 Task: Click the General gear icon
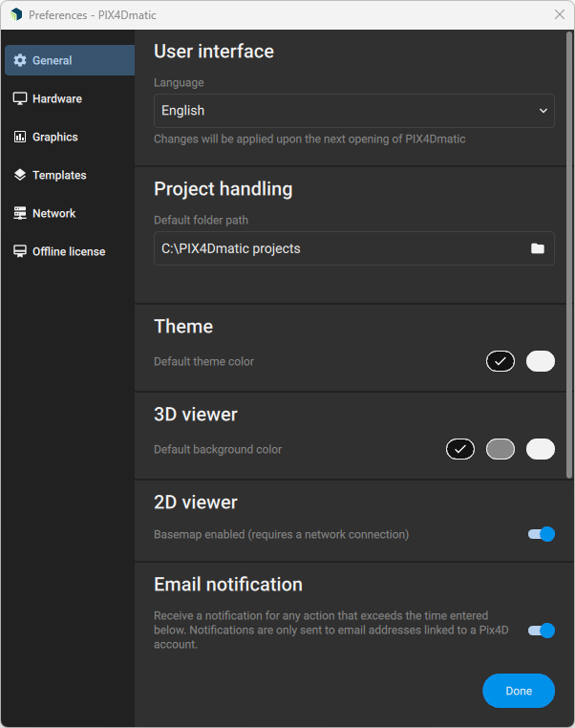click(20, 60)
